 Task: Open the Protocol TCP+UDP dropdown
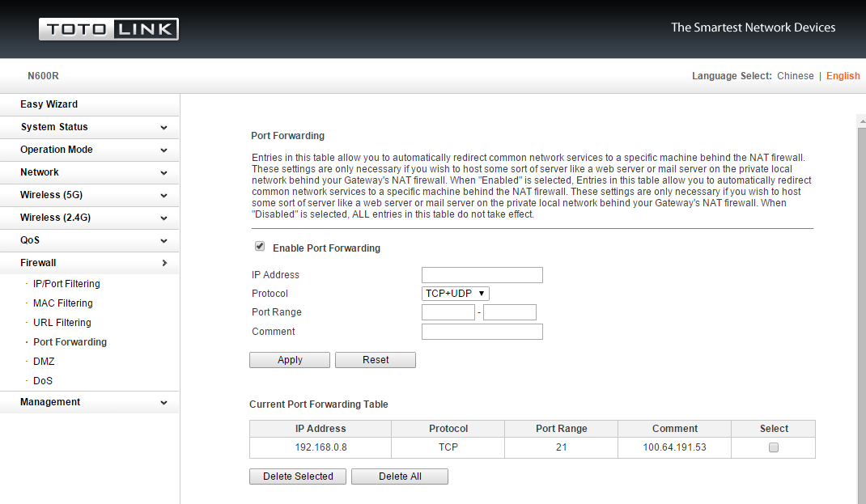pos(455,294)
